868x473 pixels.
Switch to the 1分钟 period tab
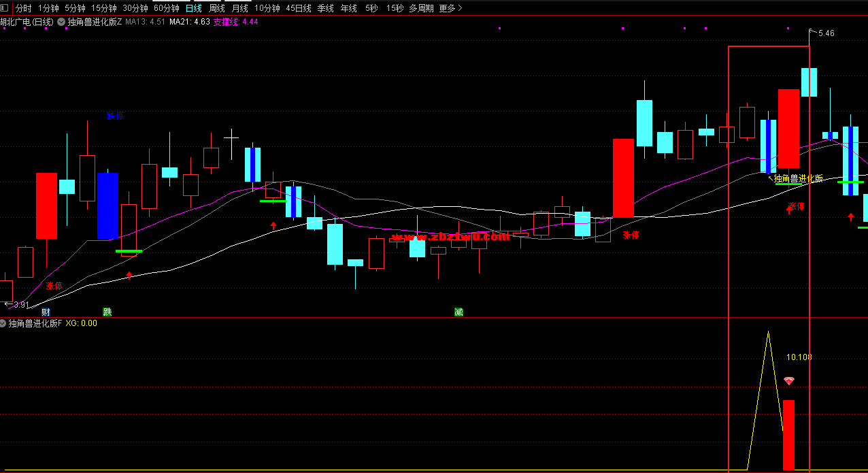click(48, 8)
